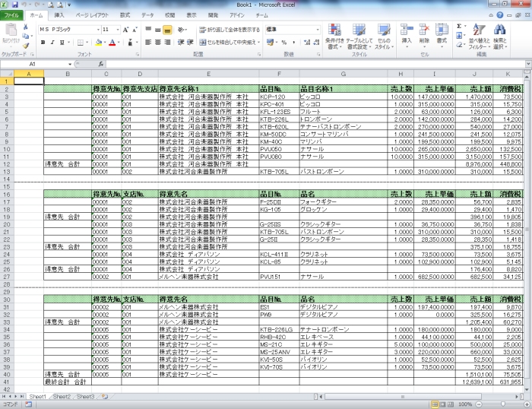Click the insert function fx icon
Image resolution: width=532 pixels, height=409 pixels.
[x=100, y=65]
